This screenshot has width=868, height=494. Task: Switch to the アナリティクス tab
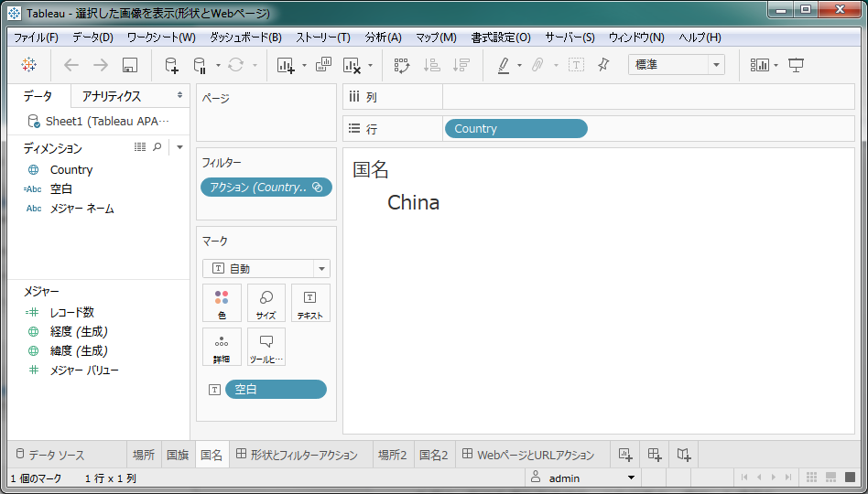(x=112, y=96)
